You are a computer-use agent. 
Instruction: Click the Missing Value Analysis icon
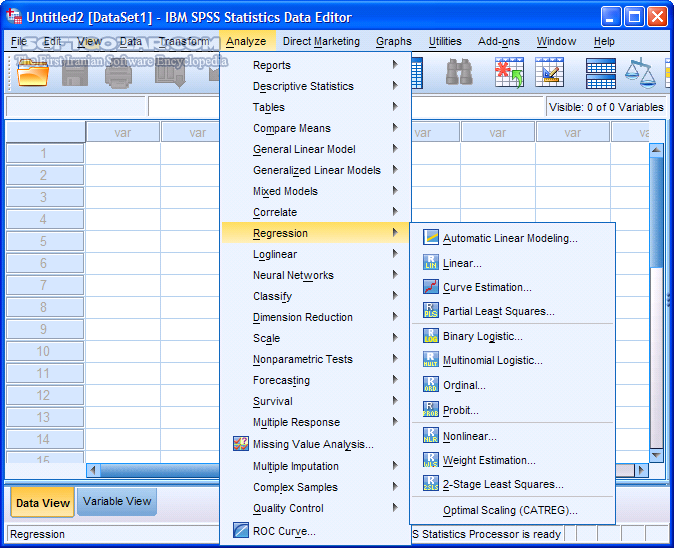pos(241,444)
